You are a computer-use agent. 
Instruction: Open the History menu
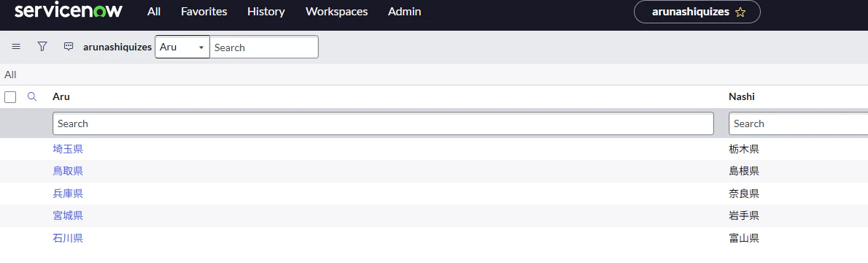266,12
